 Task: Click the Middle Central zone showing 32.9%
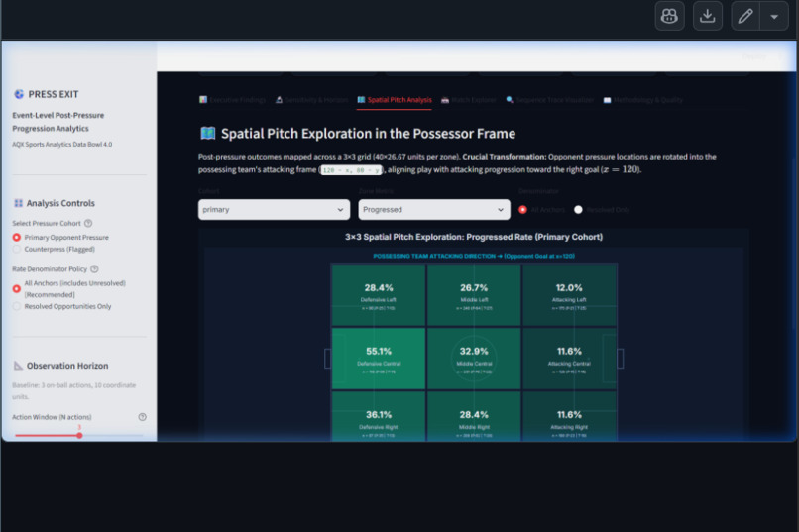point(474,359)
